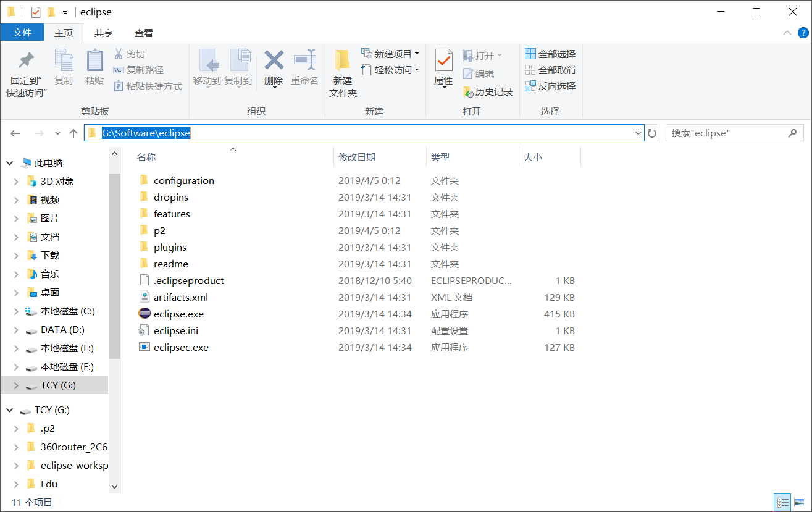Select all items with 全部选择
812x512 pixels.
tap(550, 54)
